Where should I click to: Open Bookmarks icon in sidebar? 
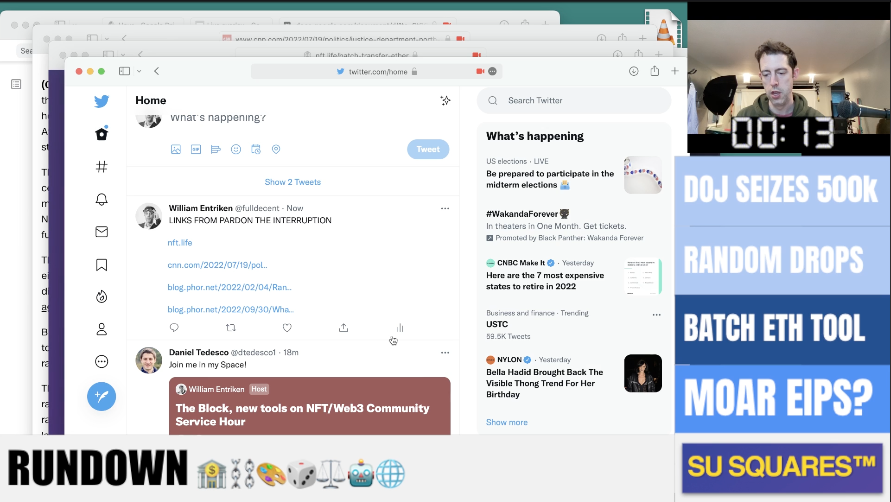coord(101,264)
